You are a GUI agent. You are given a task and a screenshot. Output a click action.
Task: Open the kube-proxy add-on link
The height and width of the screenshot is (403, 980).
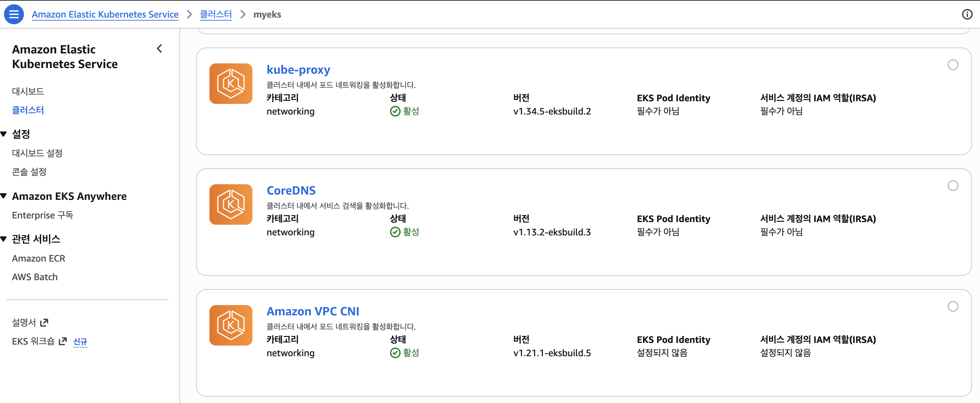(298, 70)
